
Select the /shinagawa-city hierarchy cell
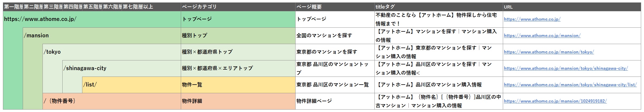121,68
